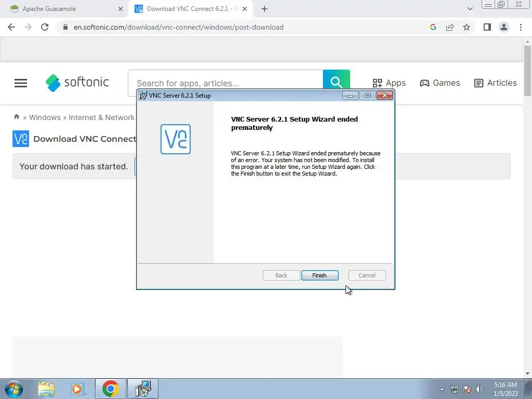This screenshot has width=532, height=399.
Task: Reload the softonic page
Action: click(x=45, y=27)
